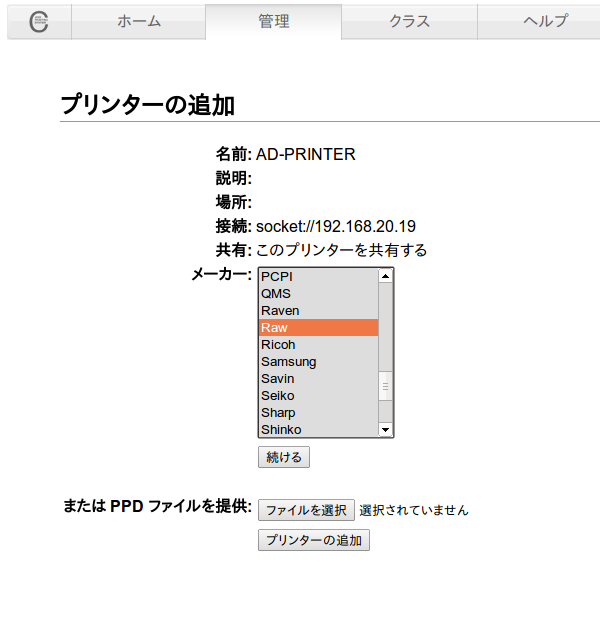
Task: Choose Ricoh from the maker list
Action: coord(317,345)
